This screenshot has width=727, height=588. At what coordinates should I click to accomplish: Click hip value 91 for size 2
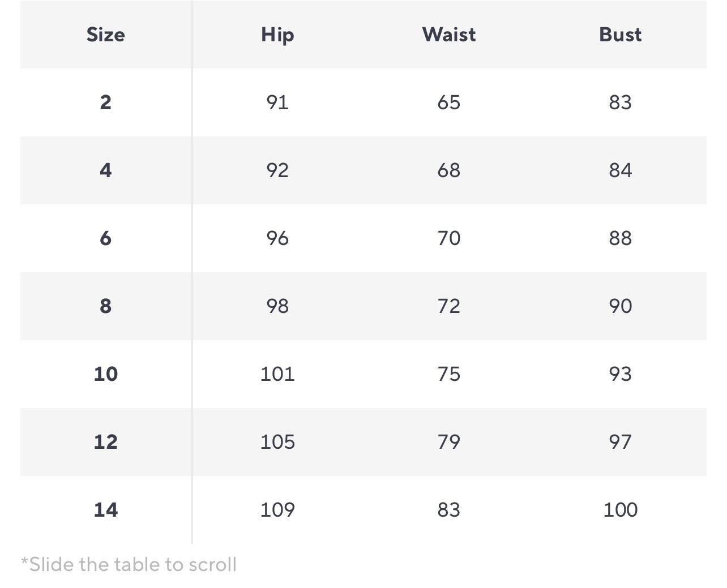tap(277, 102)
